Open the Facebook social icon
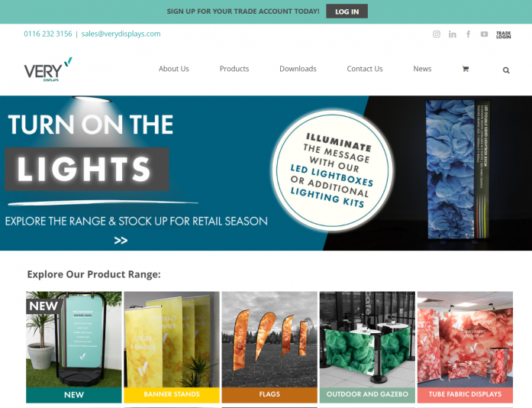 [468, 34]
